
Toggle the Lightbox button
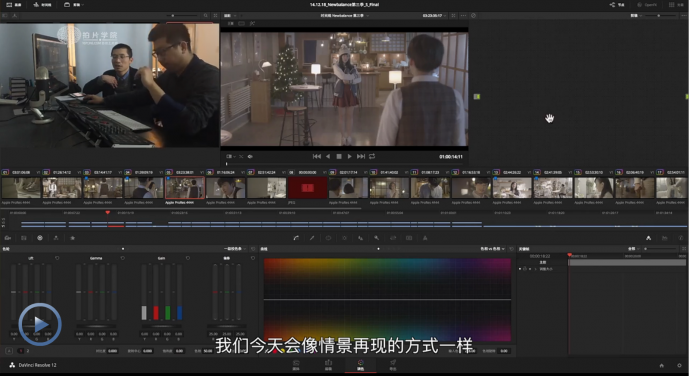[x=676, y=5]
